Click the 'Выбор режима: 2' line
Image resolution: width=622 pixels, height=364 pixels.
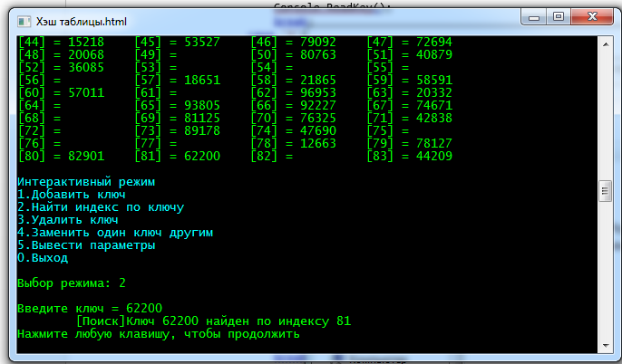[72, 283]
